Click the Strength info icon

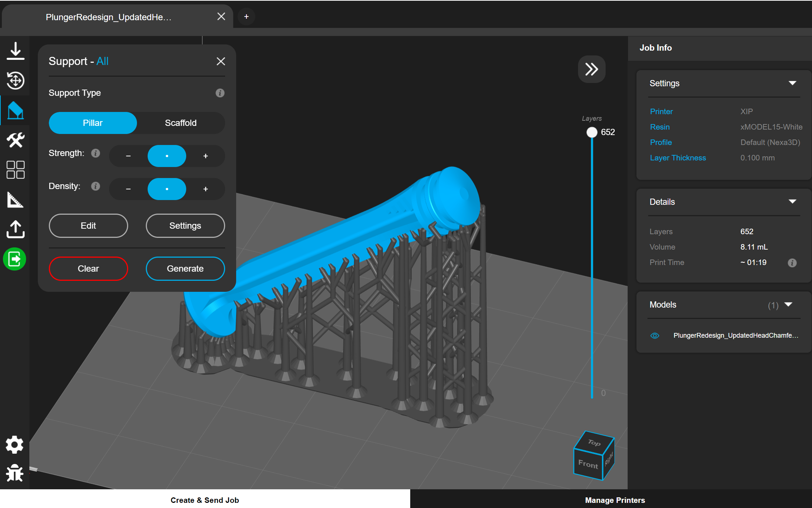pos(95,153)
